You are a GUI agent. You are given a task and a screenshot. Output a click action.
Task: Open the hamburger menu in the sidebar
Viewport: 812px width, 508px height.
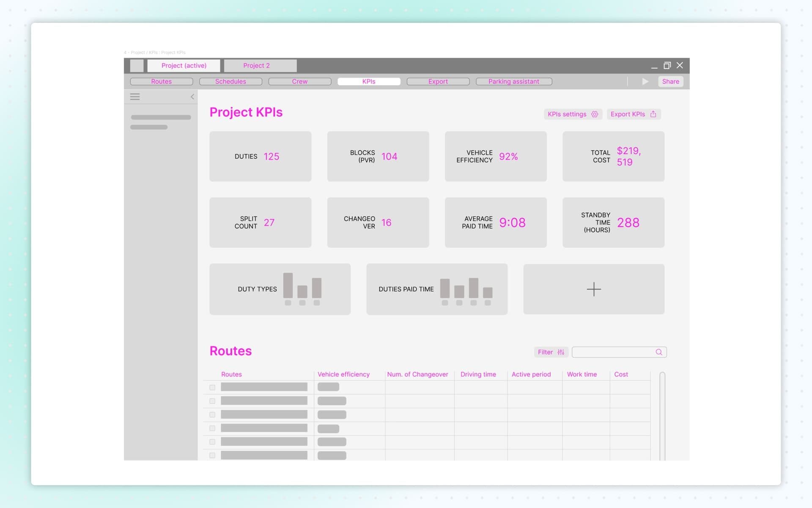coord(135,97)
